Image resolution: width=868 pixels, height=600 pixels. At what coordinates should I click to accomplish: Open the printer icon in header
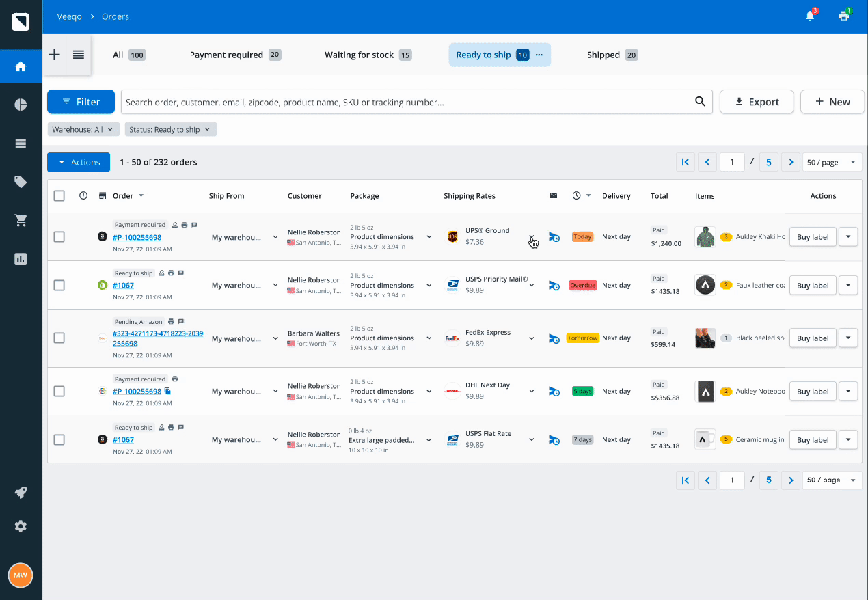(843, 16)
